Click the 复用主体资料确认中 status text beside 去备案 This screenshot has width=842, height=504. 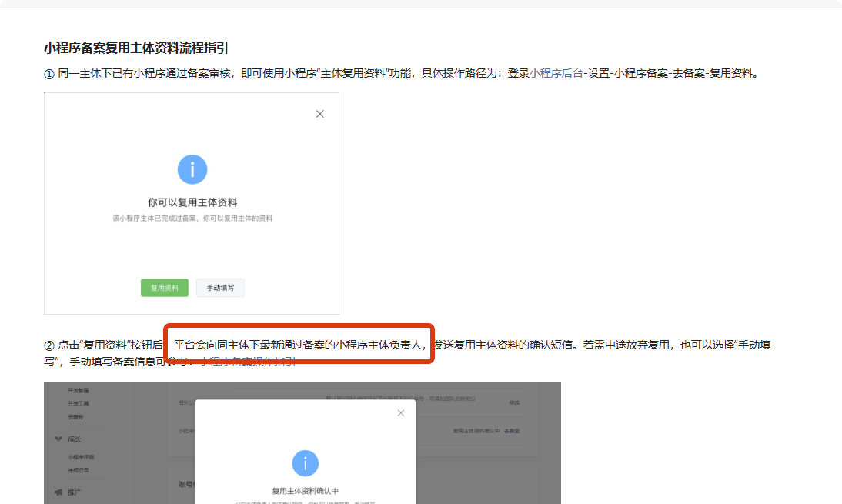[x=476, y=431]
